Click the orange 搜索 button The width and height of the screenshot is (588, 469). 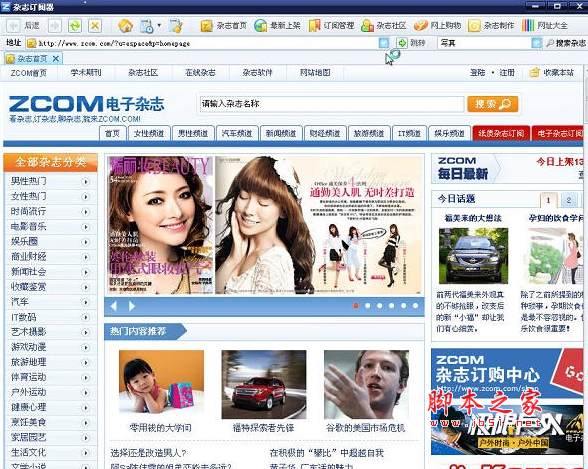[493, 104]
